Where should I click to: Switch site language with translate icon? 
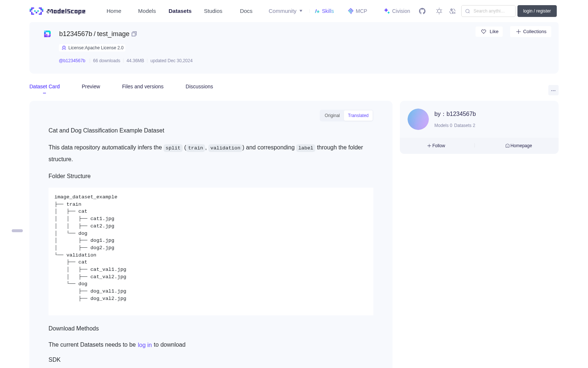(452, 11)
